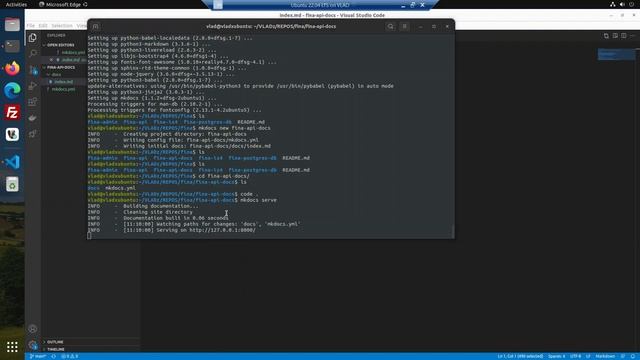
Task: Click the terminal prompt cursor line
Action: 89,236
